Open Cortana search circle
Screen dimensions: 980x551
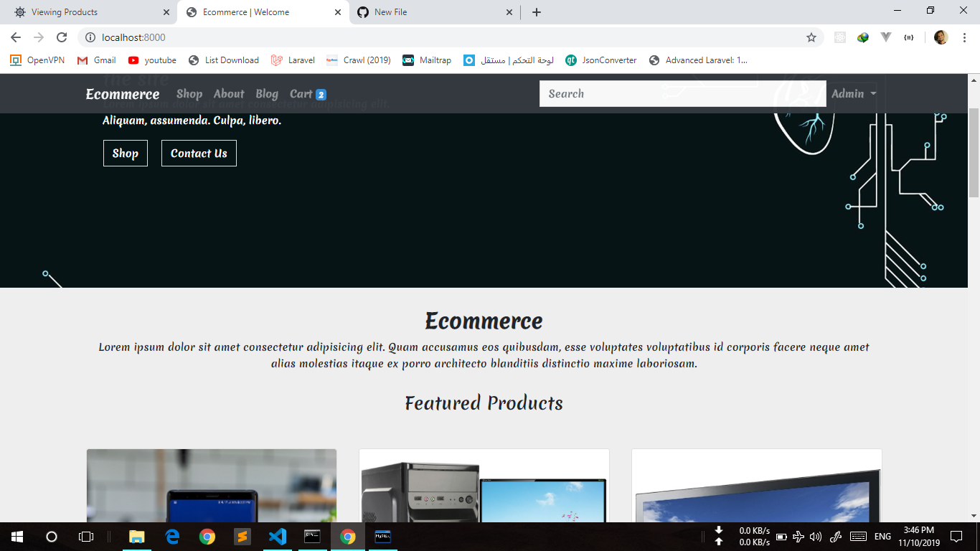coord(52,537)
